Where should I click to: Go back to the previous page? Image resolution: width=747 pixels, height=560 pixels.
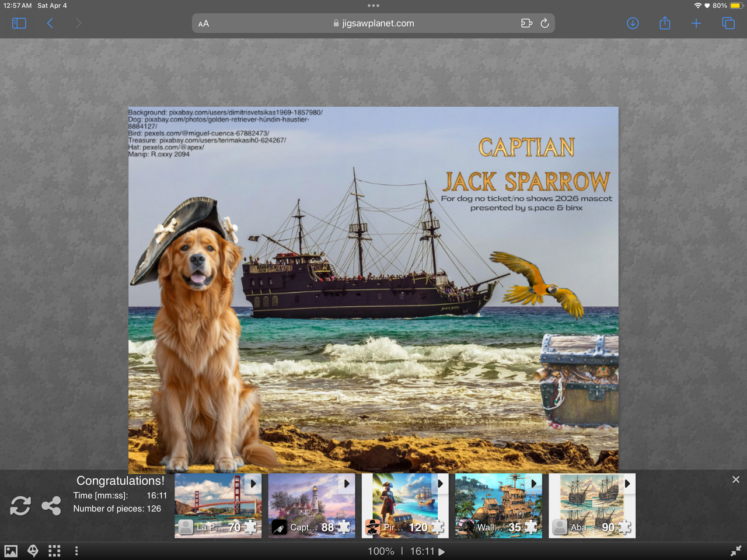[x=50, y=23]
